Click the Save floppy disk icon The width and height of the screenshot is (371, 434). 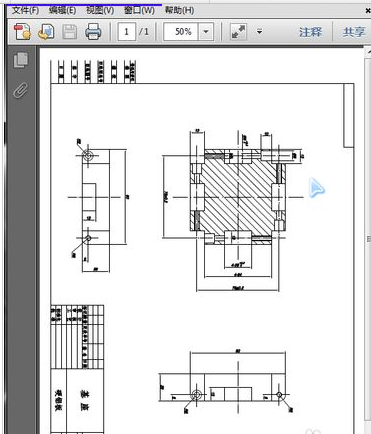pyautogui.click(x=70, y=32)
